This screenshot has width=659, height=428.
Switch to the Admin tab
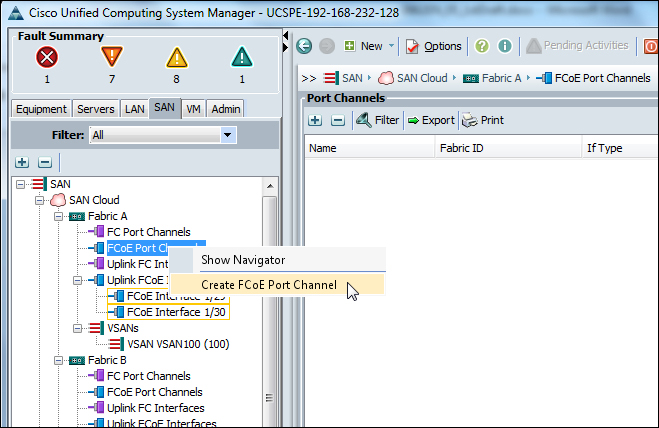coord(226,109)
